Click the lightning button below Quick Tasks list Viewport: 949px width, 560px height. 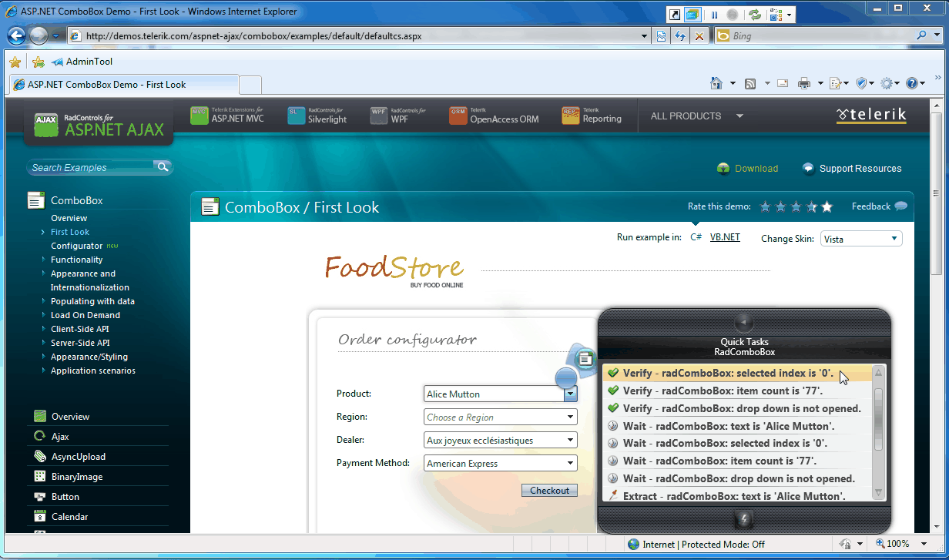(743, 519)
